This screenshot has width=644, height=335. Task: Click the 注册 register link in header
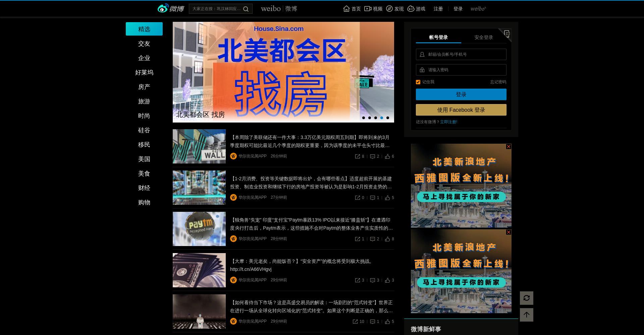point(438,9)
